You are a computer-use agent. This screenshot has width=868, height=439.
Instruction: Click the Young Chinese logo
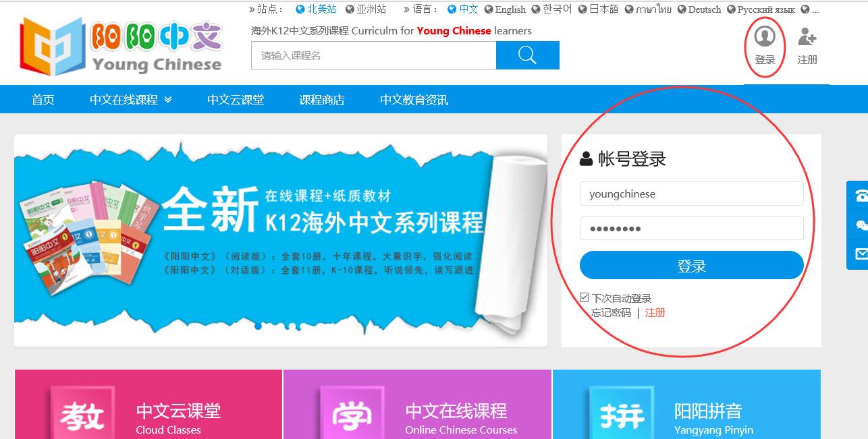[x=121, y=46]
